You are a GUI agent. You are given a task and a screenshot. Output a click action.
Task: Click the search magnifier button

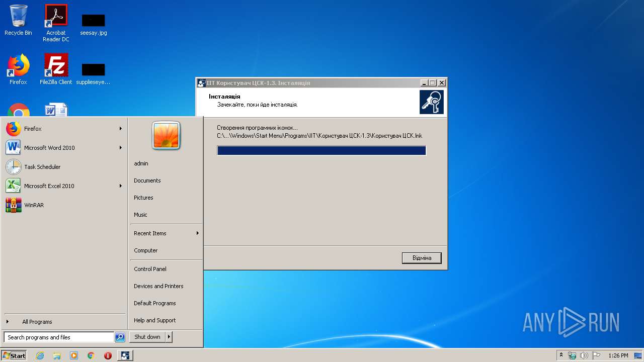click(x=120, y=337)
